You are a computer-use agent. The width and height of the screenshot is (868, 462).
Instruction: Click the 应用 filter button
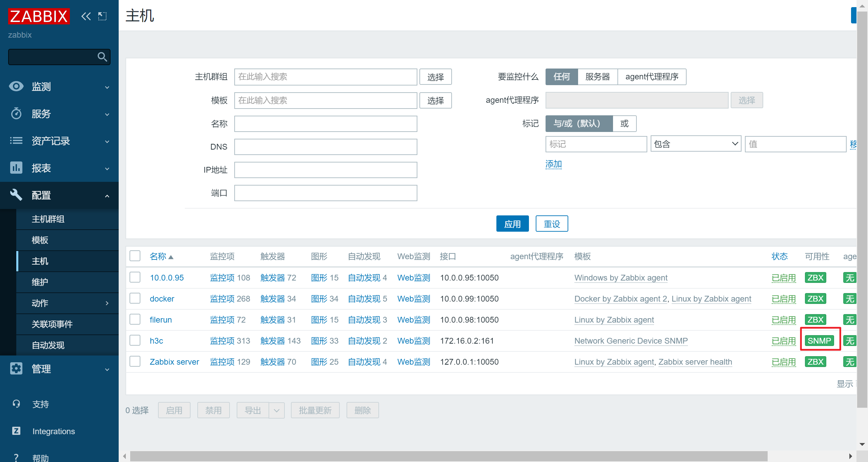pyautogui.click(x=512, y=224)
